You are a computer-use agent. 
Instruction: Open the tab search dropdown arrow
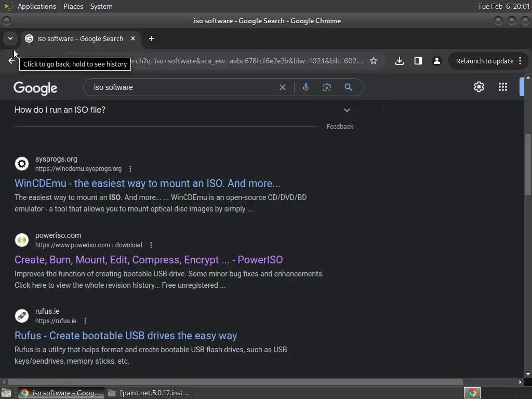click(x=10, y=38)
